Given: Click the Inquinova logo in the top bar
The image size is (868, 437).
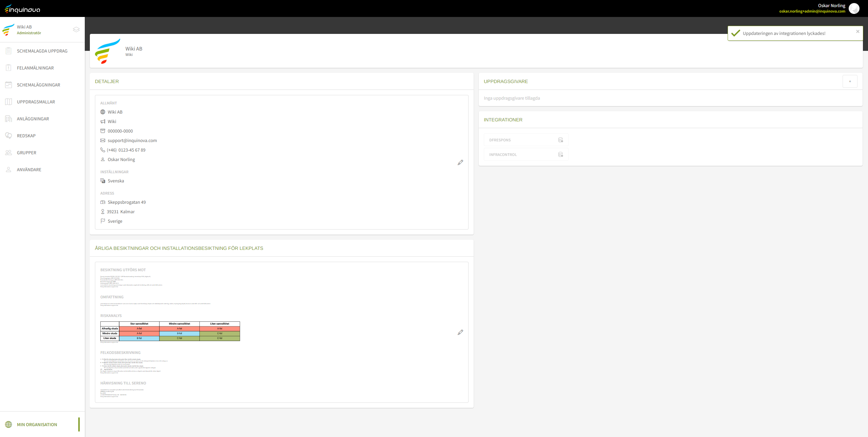Looking at the screenshot, I should click(x=22, y=9).
